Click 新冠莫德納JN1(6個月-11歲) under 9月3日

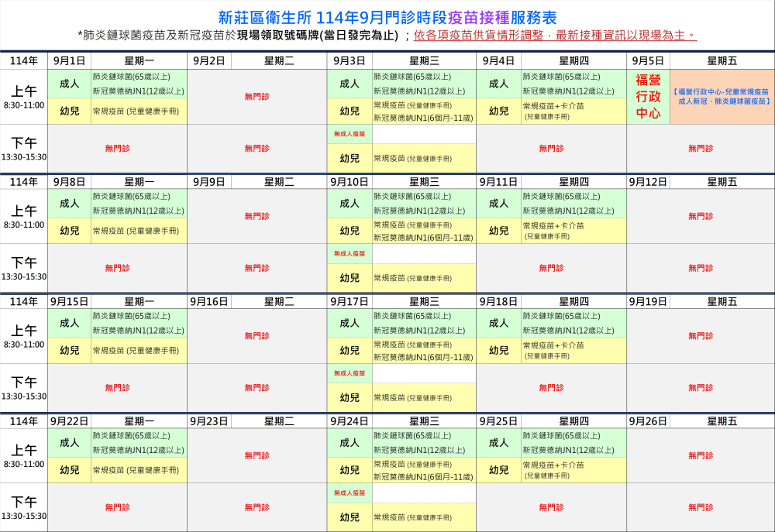point(424,118)
